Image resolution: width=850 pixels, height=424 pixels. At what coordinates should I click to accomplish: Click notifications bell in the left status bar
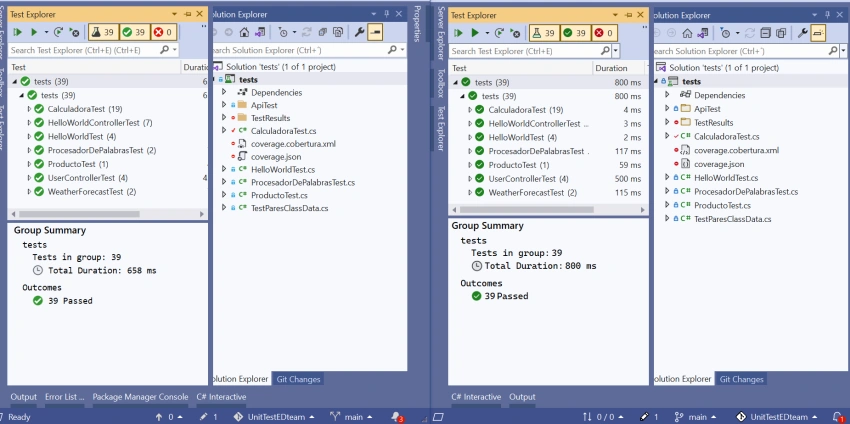(x=396, y=417)
